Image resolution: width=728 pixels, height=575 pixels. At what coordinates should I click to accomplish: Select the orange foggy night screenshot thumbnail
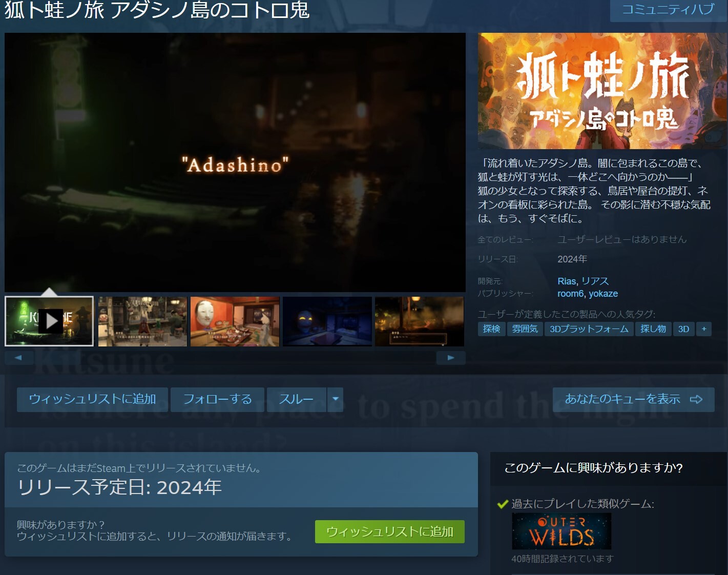pos(419,321)
